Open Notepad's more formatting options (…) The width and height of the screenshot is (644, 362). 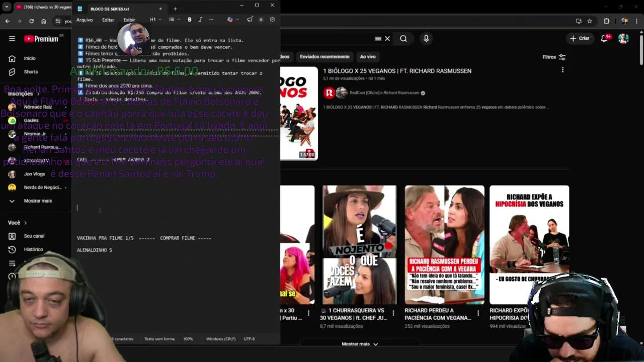(211, 20)
